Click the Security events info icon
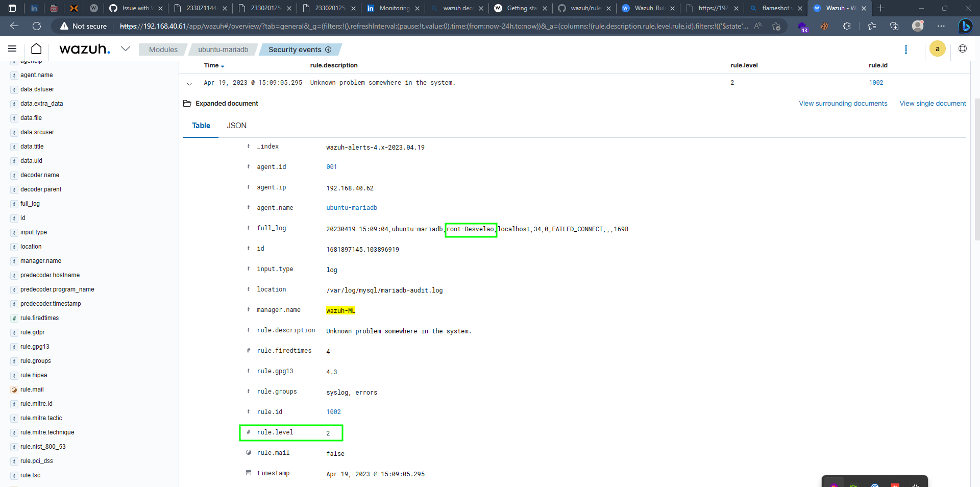The width and height of the screenshot is (980, 487). coord(327,50)
